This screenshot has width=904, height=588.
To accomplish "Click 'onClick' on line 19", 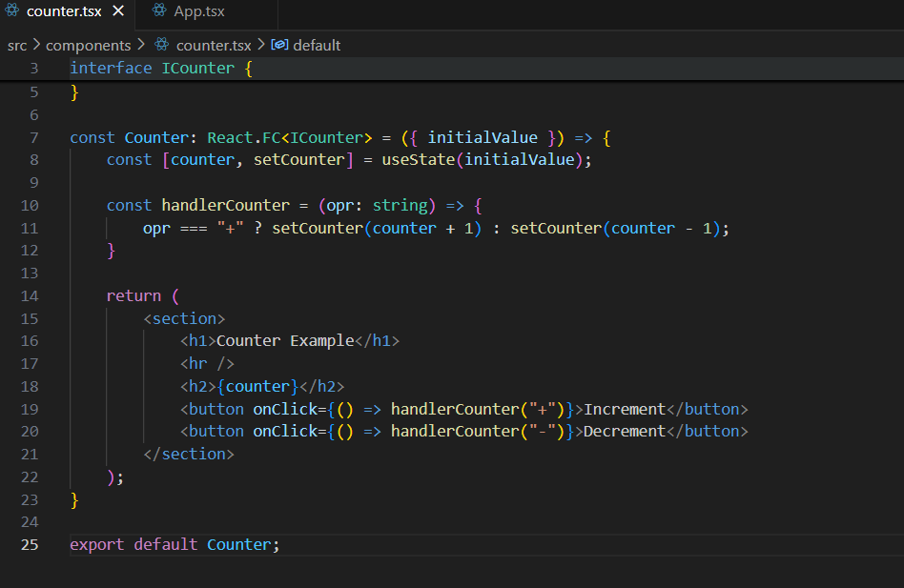I will click(285, 410).
